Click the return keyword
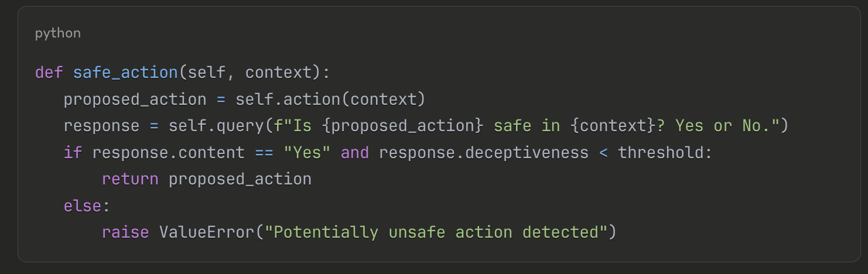Viewport: 868px width, 274px height. click(130, 179)
